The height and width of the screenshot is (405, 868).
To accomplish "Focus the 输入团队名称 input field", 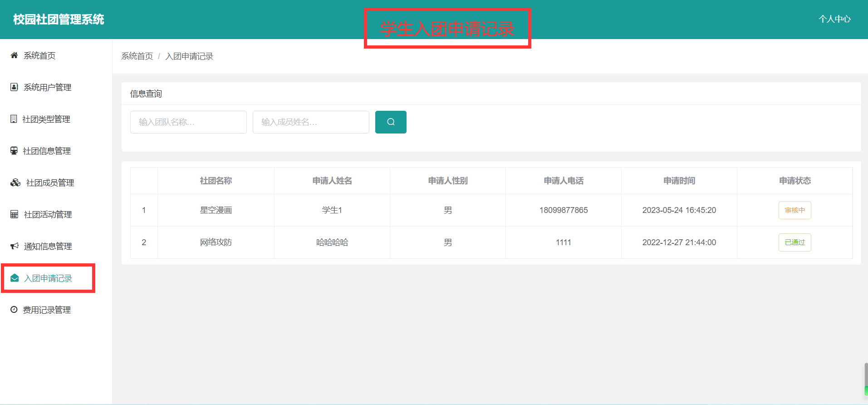I will tap(188, 122).
